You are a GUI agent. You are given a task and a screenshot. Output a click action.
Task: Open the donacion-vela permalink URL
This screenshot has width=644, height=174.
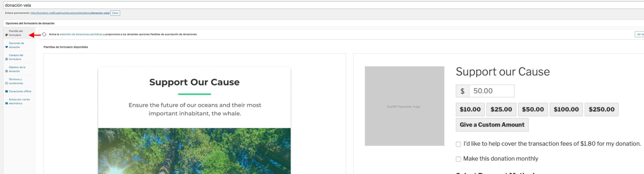(x=70, y=13)
